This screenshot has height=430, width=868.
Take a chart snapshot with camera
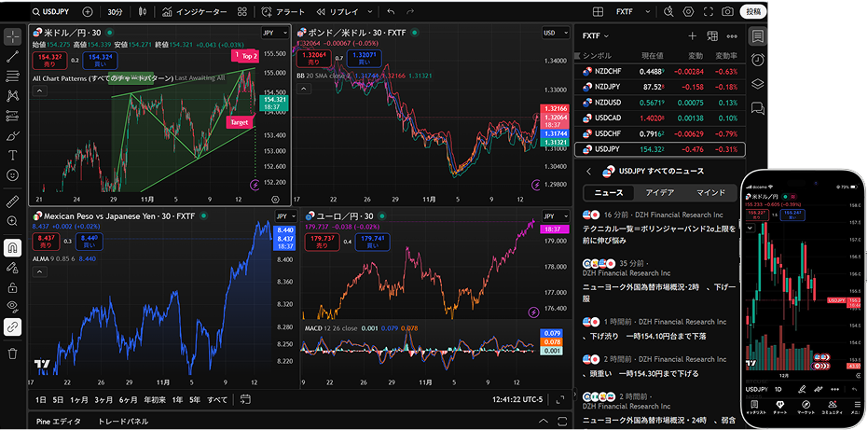(x=727, y=11)
